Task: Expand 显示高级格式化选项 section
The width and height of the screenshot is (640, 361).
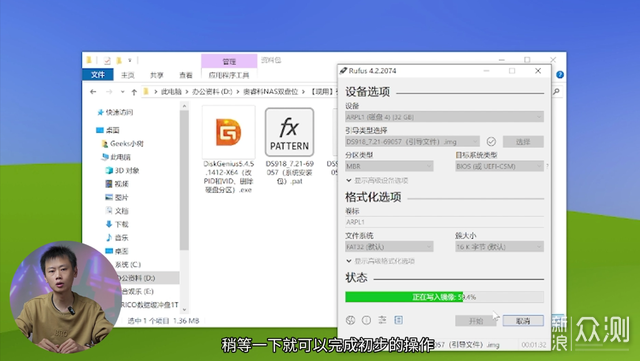Action: tap(380, 261)
